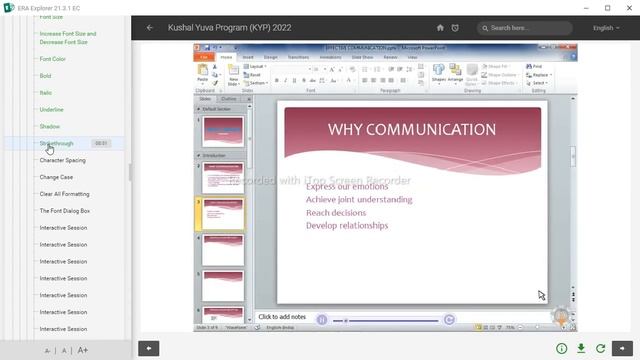Go back using the header arrow
Viewport: 640px width, 360px height.
(x=149, y=28)
